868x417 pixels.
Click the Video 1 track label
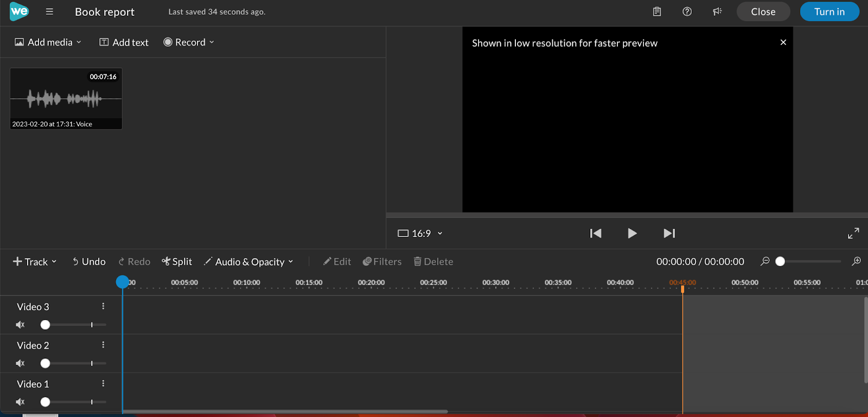click(x=33, y=384)
